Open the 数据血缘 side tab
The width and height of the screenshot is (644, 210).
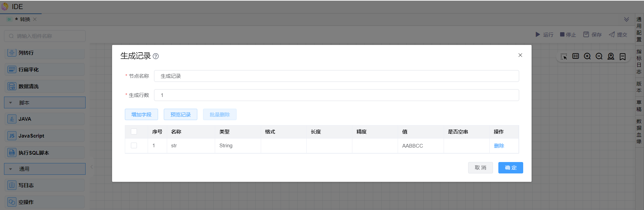pos(639,131)
